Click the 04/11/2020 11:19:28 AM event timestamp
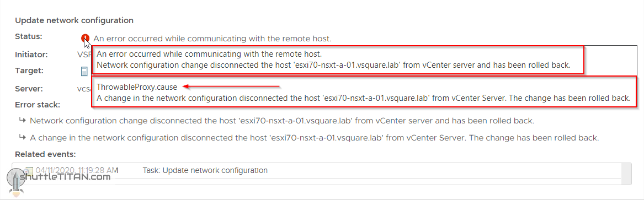 tap(77, 170)
